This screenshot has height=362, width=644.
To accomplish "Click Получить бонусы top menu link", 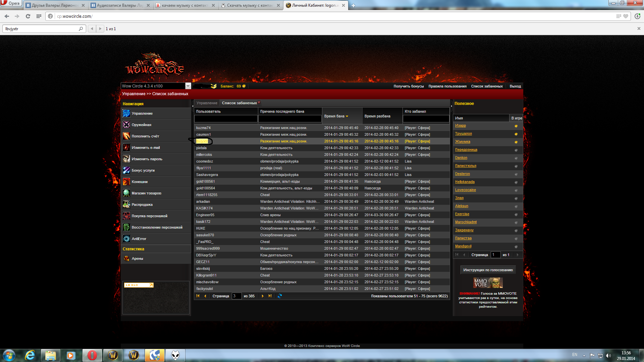I will click(x=409, y=86).
